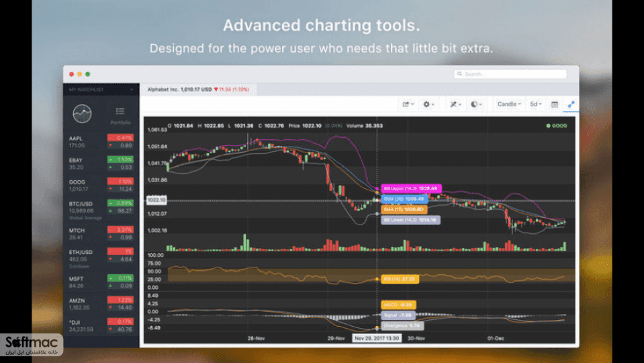The height and width of the screenshot is (363, 644).
Task: Toggle the fullscreen expand arrows icon
Action: 571,104
